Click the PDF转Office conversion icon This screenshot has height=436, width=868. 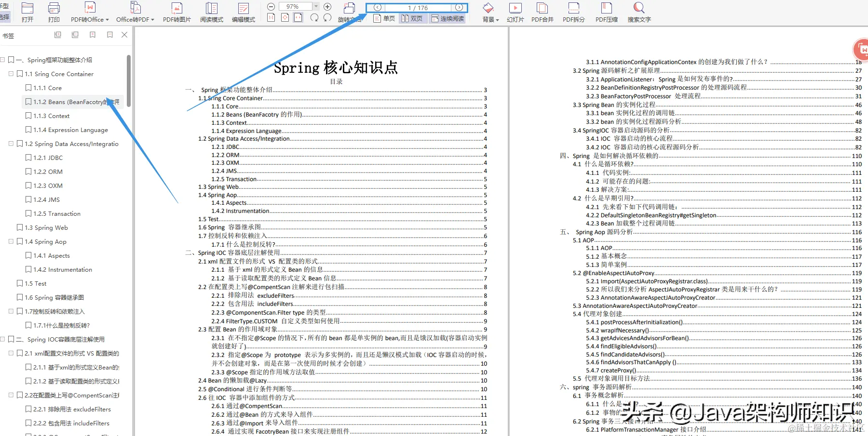coord(90,8)
